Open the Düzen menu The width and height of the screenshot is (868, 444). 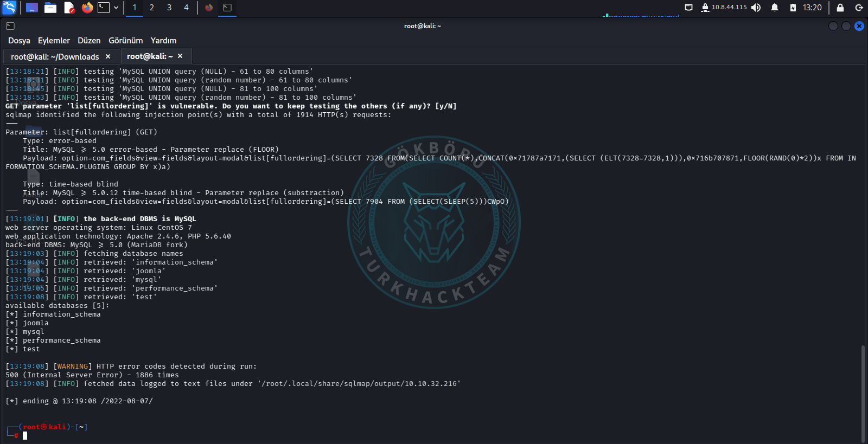click(89, 41)
